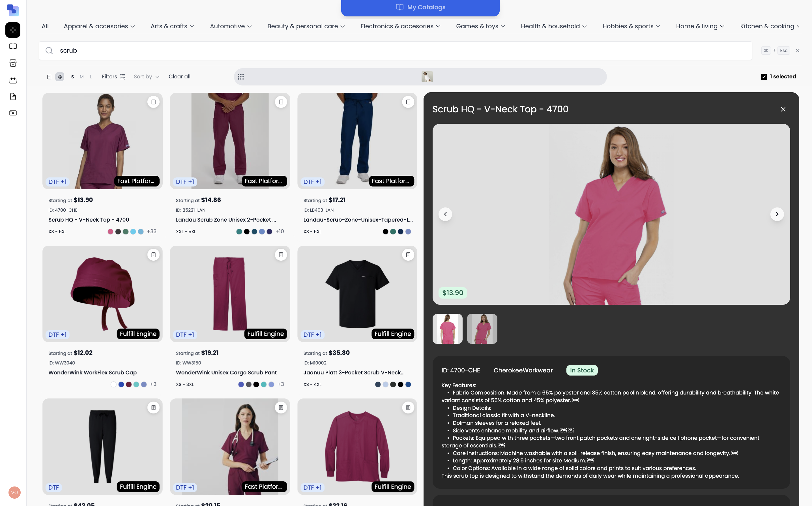The image size is (812, 506).
Task: Switch to list view icon
Action: [x=49, y=77]
